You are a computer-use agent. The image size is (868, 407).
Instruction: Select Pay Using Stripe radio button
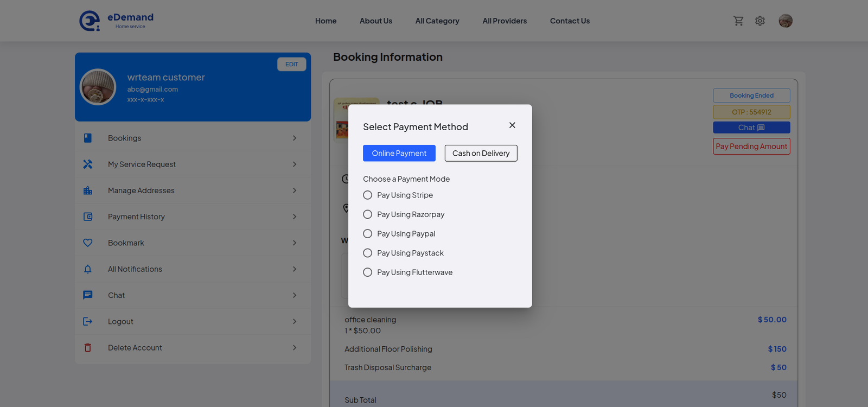[x=368, y=195]
